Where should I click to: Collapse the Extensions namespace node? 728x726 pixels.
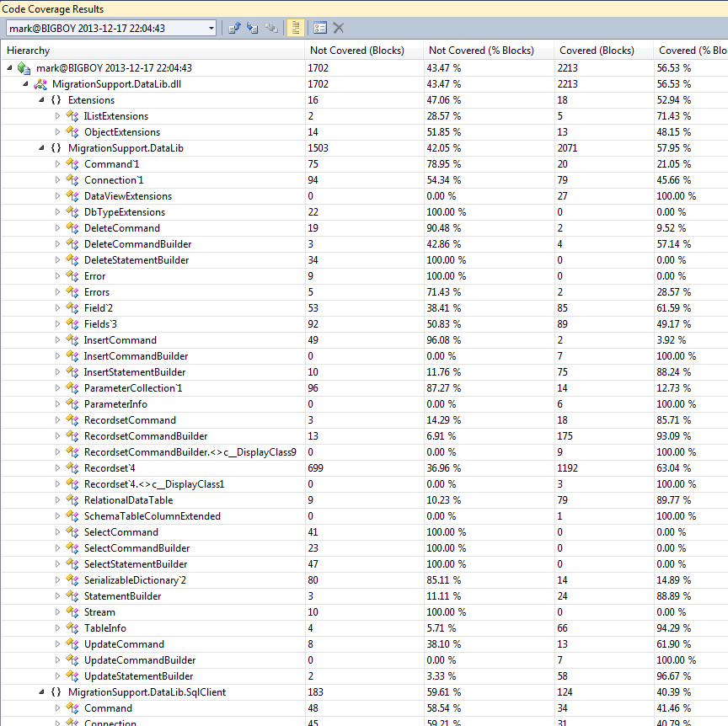pos(42,100)
